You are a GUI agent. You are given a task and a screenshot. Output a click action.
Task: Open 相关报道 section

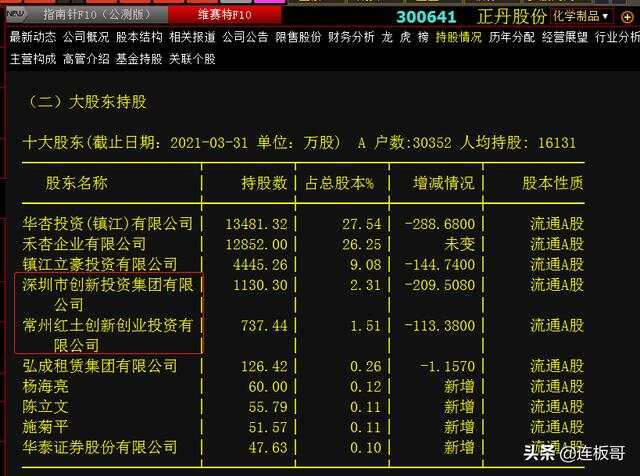point(192,37)
